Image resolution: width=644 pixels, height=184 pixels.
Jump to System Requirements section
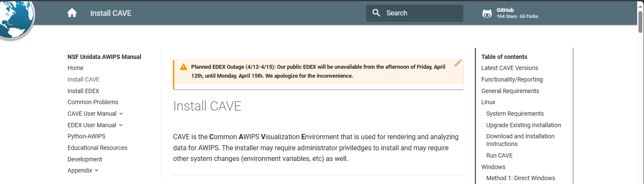point(515,114)
